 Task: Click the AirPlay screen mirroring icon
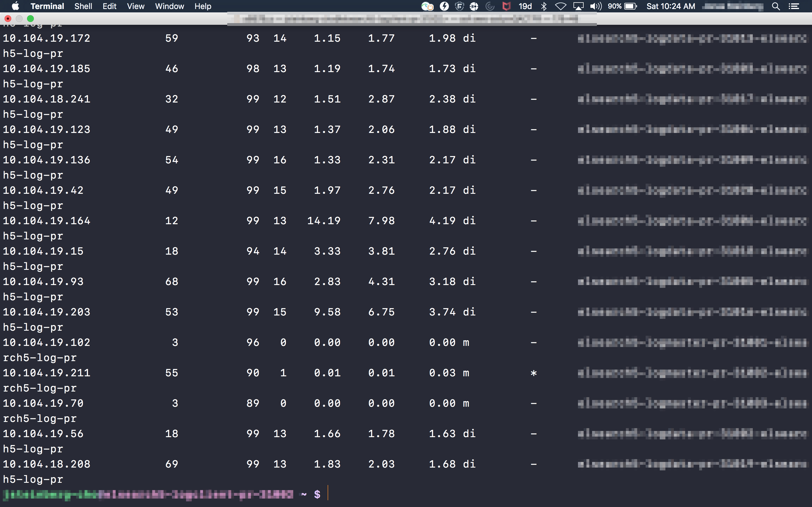click(x=579, y=6)
